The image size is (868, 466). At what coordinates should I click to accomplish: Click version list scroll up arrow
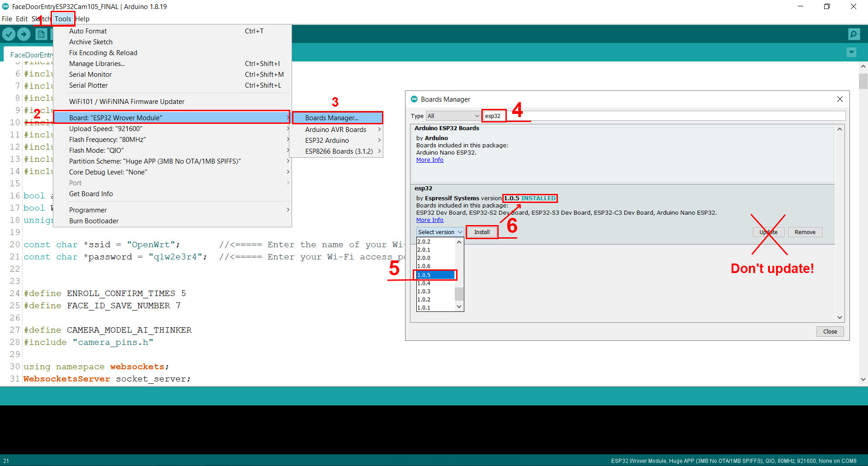pyautogui.click(x=459, y=242)
